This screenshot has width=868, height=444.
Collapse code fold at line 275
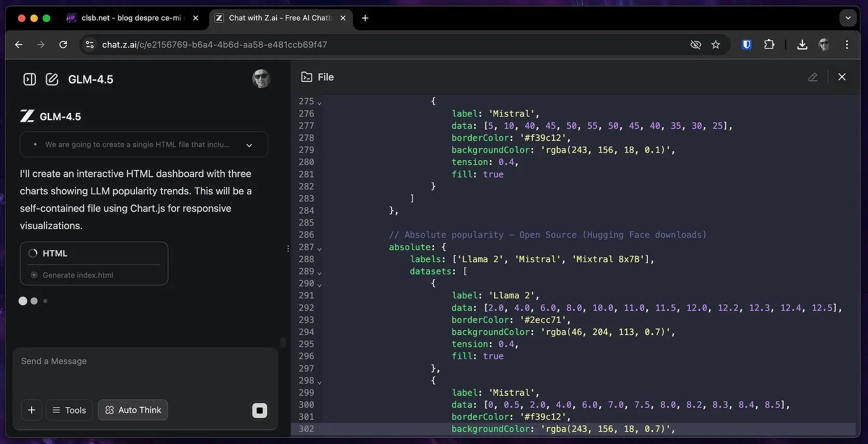pos(320,103)
